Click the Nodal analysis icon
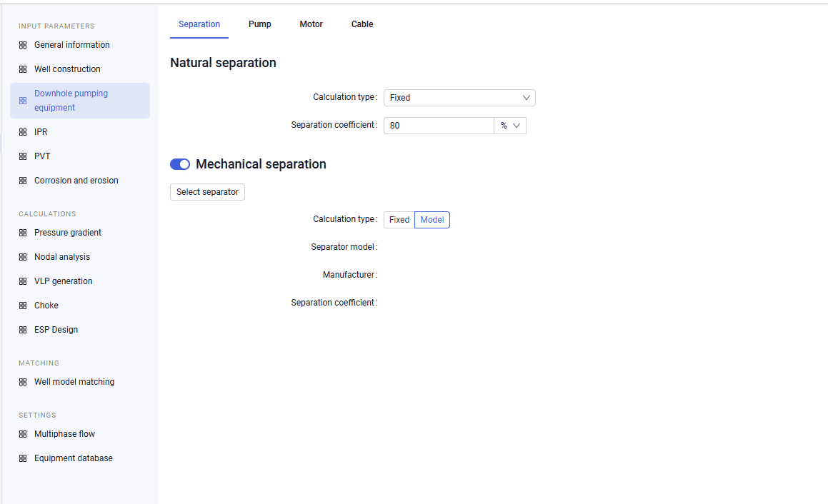 pos(23,258)
